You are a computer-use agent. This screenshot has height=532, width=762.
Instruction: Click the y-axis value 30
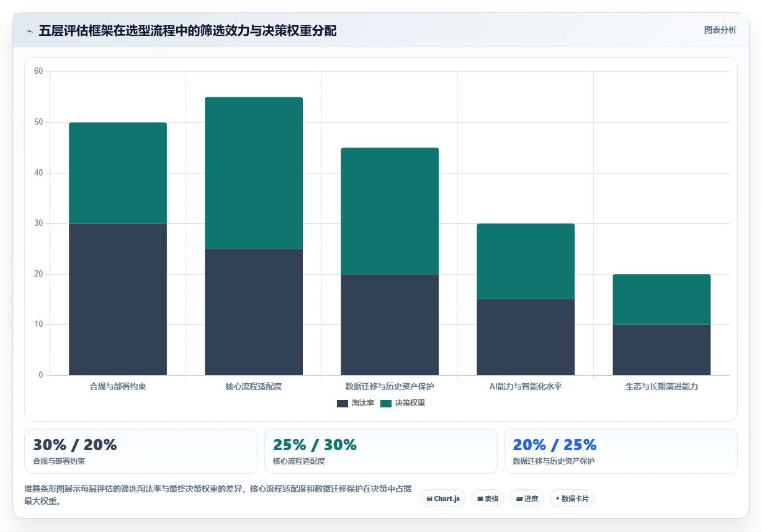pos(38,223)
